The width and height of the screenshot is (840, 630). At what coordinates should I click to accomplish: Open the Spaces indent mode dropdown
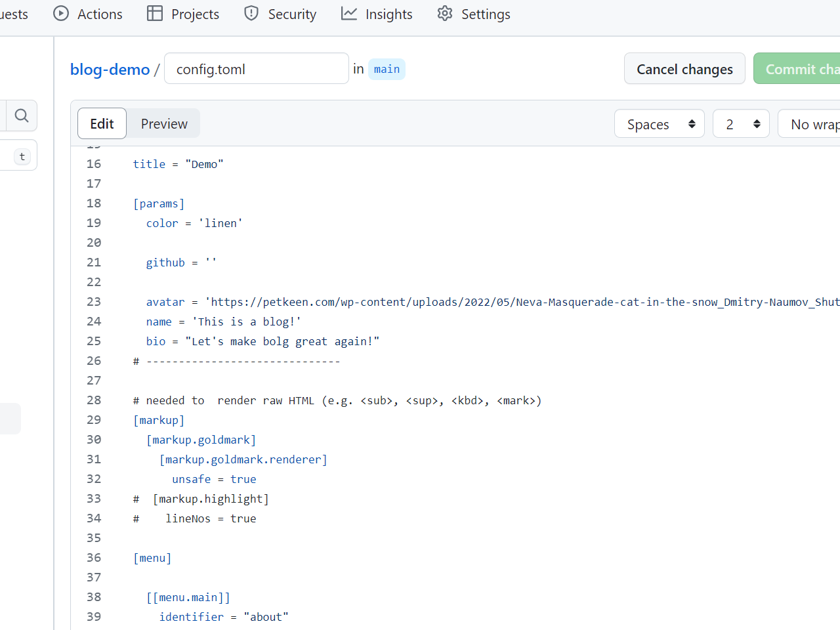click(660, 123)
